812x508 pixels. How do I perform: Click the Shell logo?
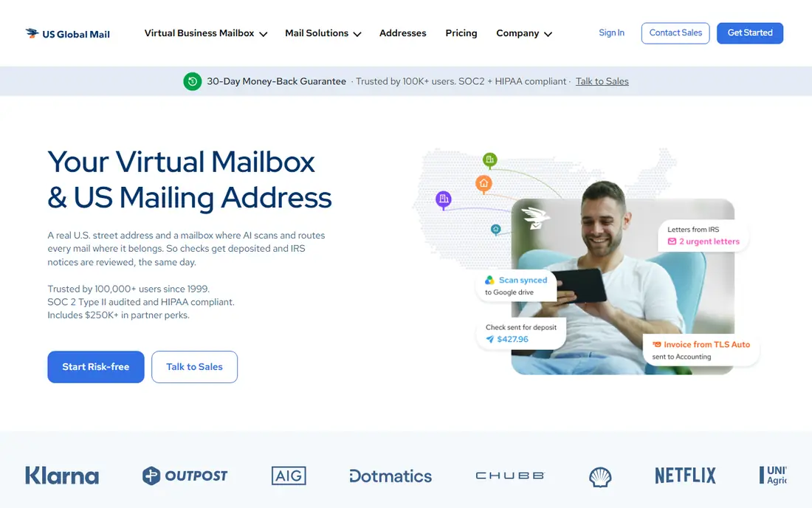(600, 477)
